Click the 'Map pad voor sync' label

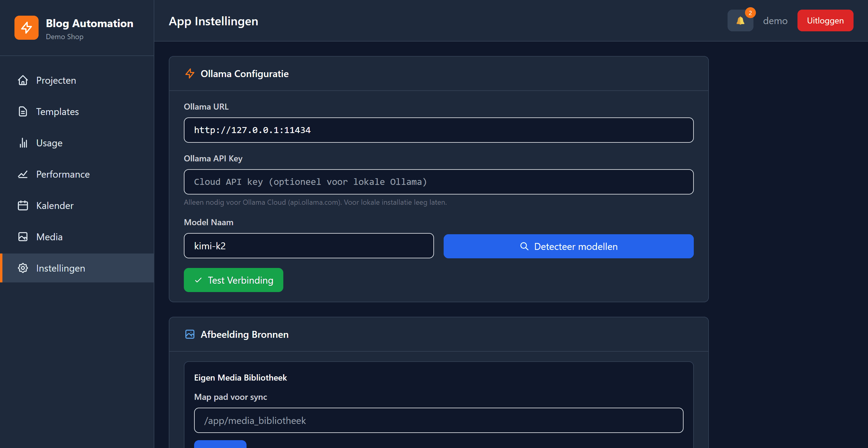pyautogui.click(x=231, y=397)
